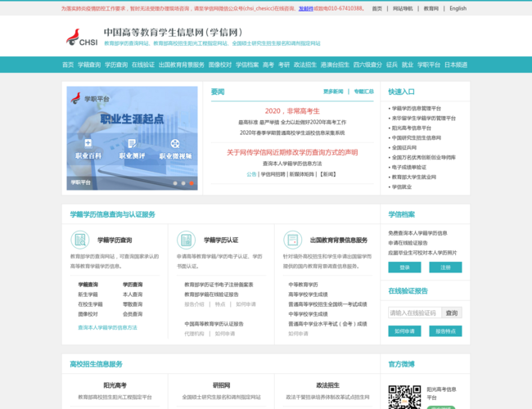Open 在线验证 in the navigation bar
The image size is (532, 409).
tap(143, 65)
